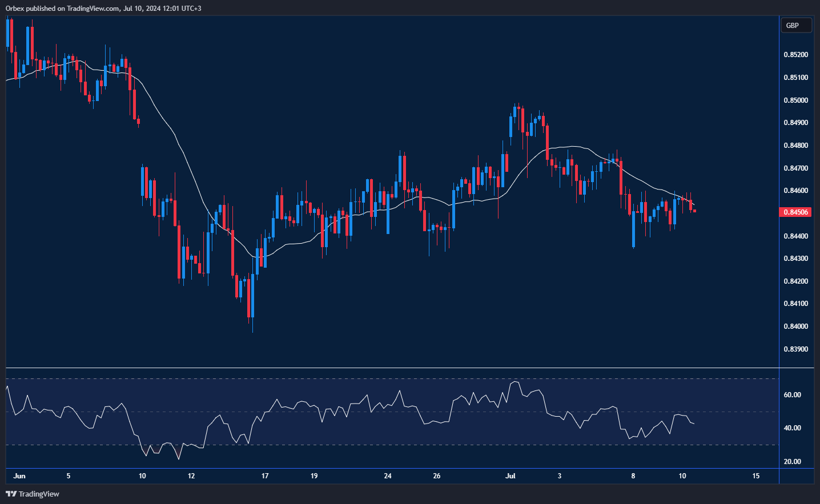Click date 17 on the time axis
This screenshot has width=820, height=504.
point(265,476)
